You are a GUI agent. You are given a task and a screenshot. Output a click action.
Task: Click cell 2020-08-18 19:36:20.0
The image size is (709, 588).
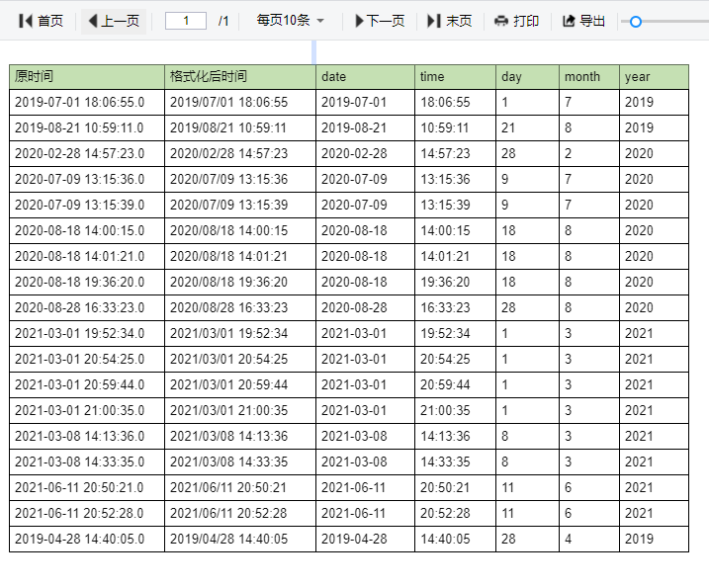point(87,283)
